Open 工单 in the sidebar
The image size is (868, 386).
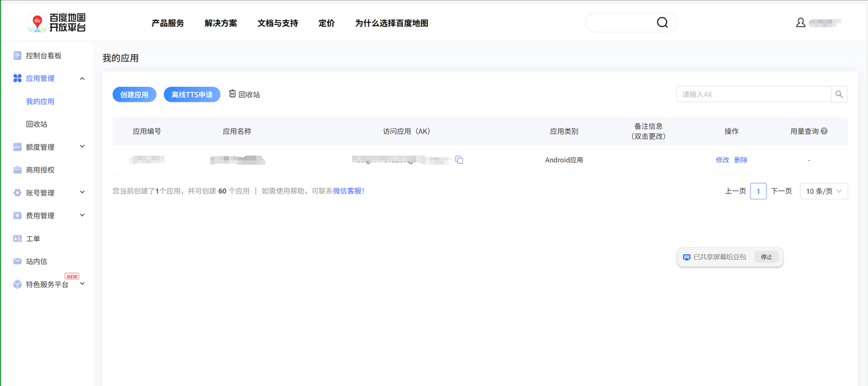coord(33,239)
